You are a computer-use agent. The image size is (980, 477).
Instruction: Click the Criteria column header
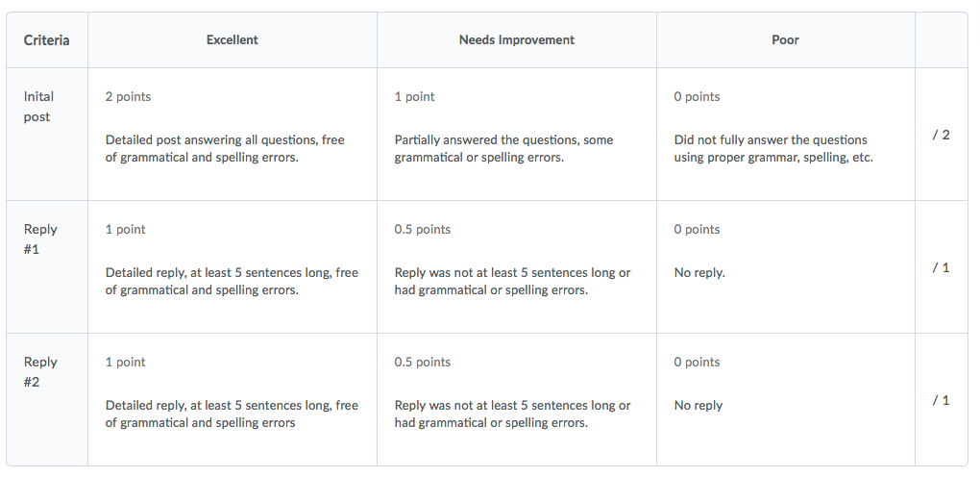[x=46, y=40]
